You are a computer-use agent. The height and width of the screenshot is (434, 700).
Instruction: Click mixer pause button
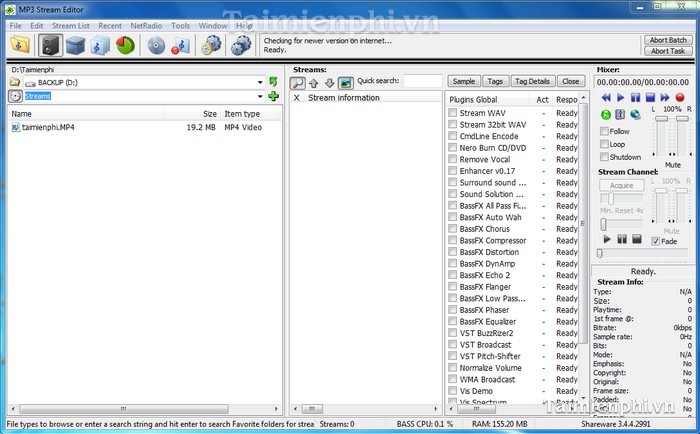point(635,97)
